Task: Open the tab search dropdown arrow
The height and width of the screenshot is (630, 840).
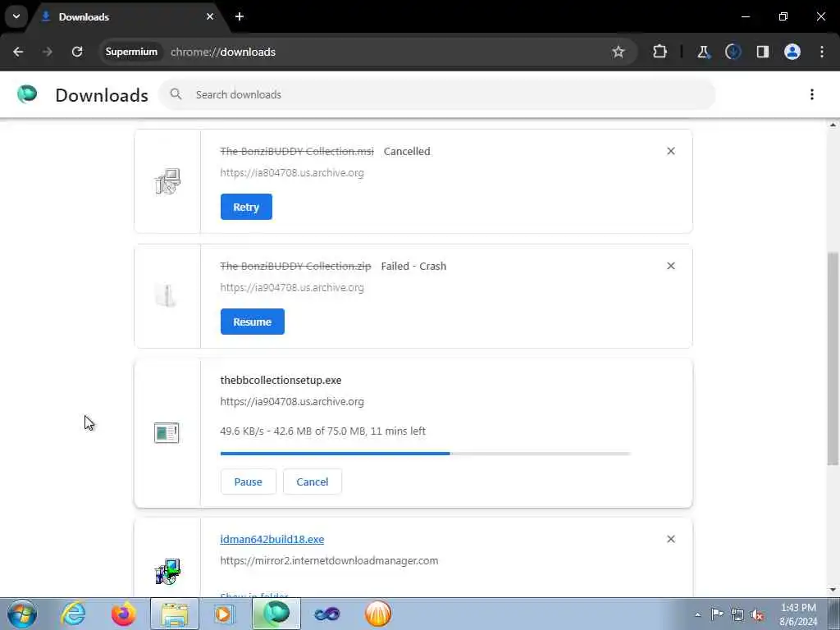Action: (x=16, y=16)
